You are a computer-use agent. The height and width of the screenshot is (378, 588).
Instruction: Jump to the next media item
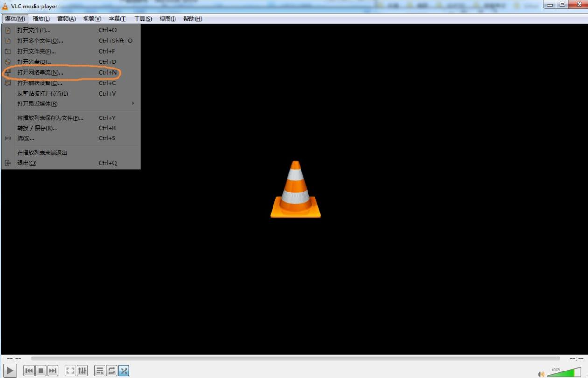[x=53, y=371]
